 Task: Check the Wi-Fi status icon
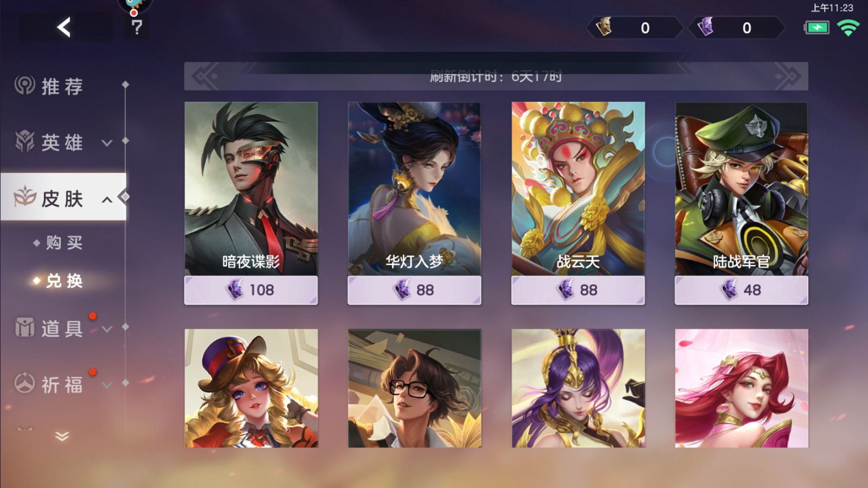(848, 28)
